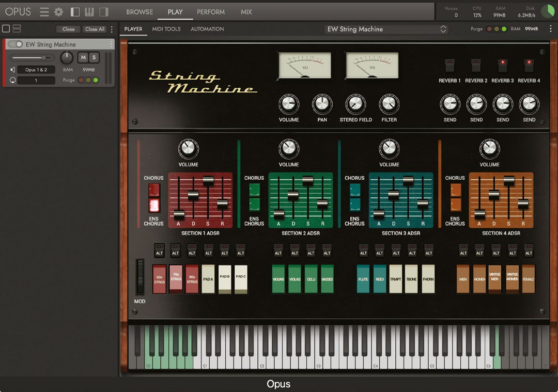This screenshot has width=558, height=392.
Task: Click the STEREO FIELD knob
Action: [355, 104]
